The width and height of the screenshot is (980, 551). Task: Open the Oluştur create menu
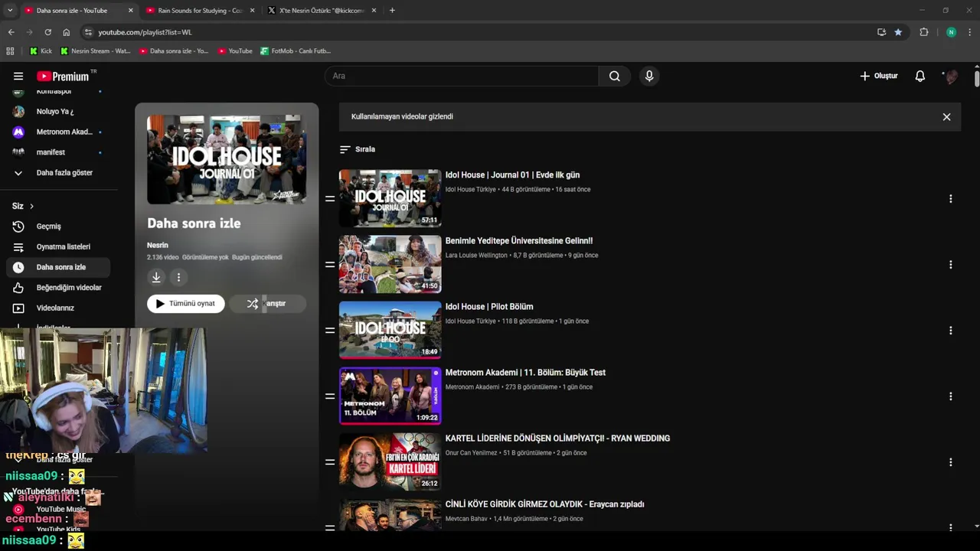(879, 76)
